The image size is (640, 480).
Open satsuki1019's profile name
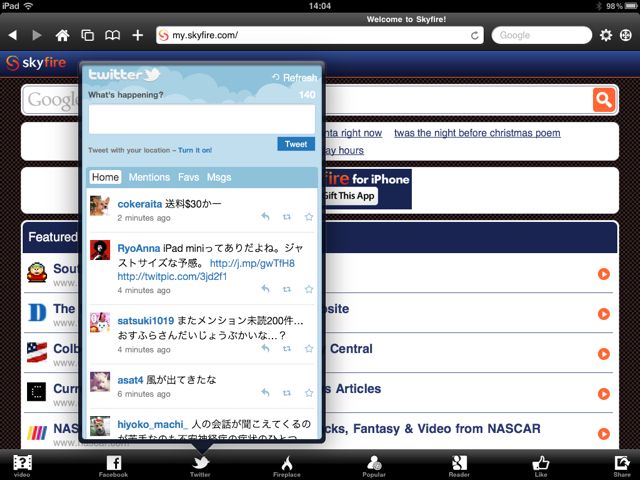pyautogui.click(x=146, y=321)
